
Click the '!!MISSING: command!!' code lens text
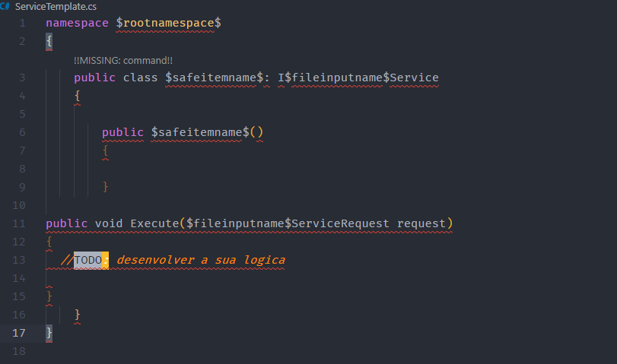tap(123, 61)
